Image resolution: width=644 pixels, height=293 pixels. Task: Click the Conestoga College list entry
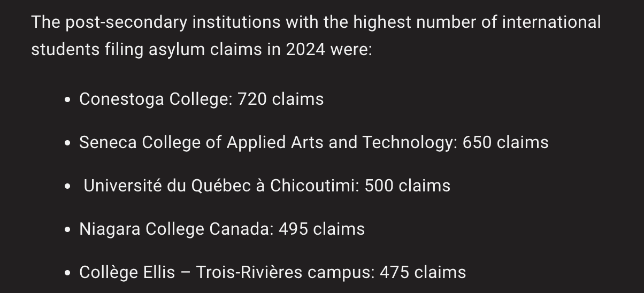point(201,99)
